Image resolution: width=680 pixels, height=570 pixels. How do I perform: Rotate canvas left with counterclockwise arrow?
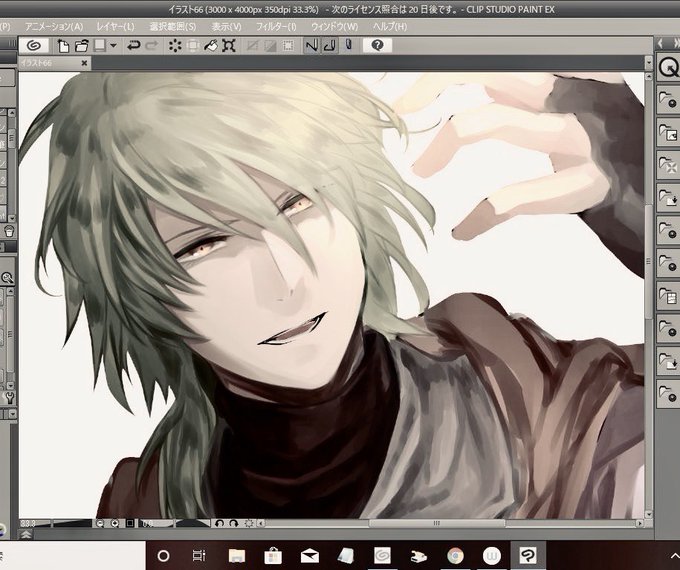219,524
